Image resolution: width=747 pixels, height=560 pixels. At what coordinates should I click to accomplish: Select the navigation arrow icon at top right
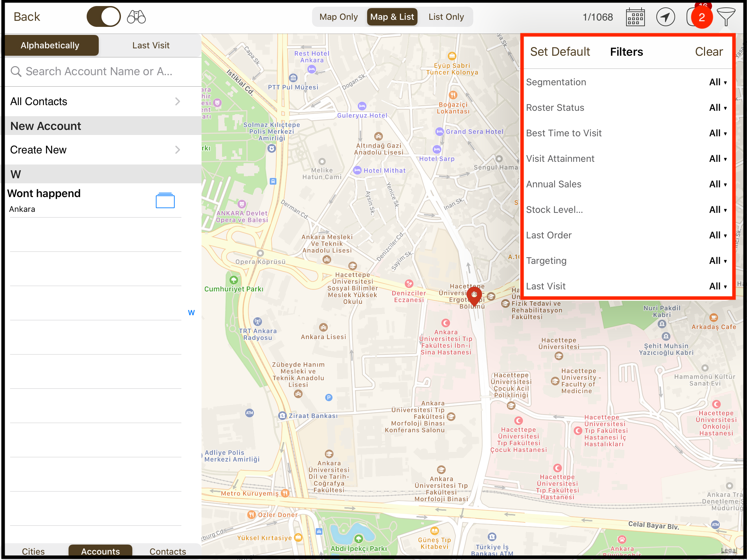coord(666,16)
